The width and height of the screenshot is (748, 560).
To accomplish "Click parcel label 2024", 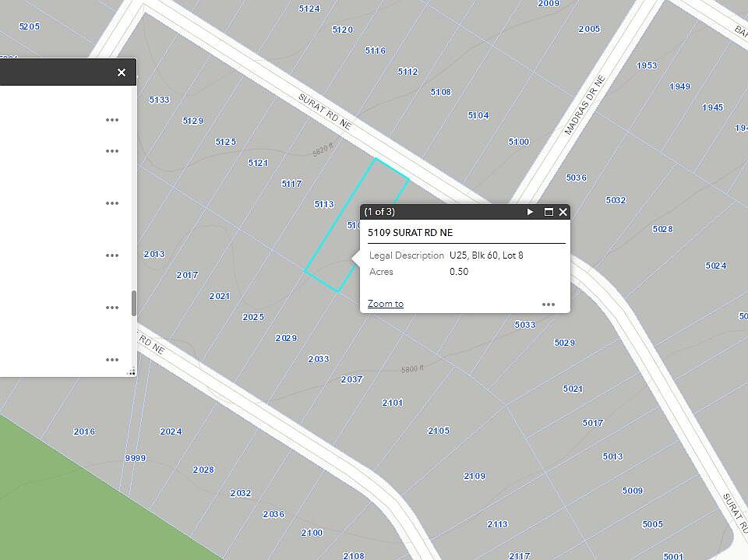I will tap(171, 431).
